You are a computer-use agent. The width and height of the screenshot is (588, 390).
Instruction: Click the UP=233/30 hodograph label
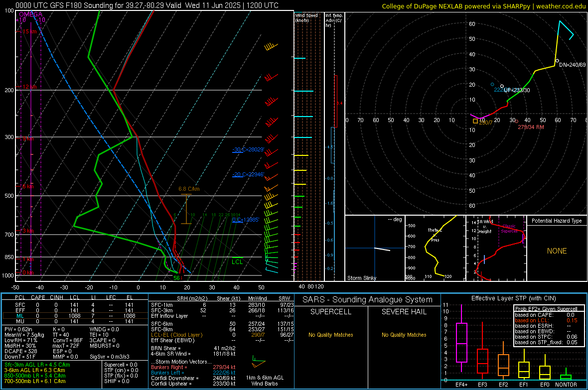517,90
